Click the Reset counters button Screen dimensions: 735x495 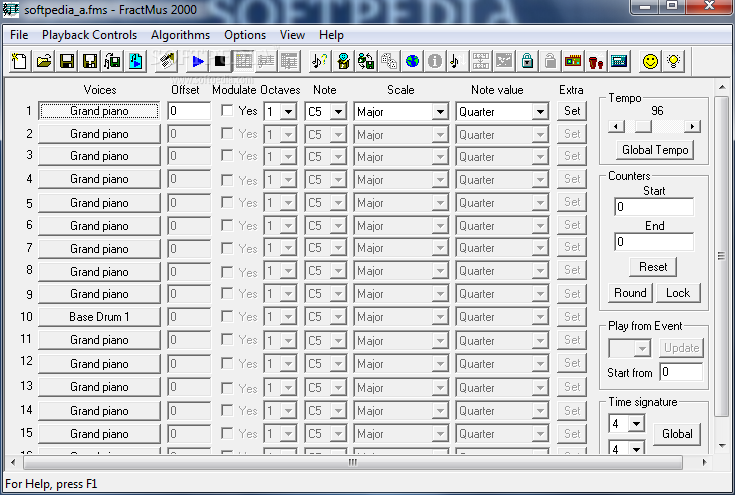[x=653, y=267]
